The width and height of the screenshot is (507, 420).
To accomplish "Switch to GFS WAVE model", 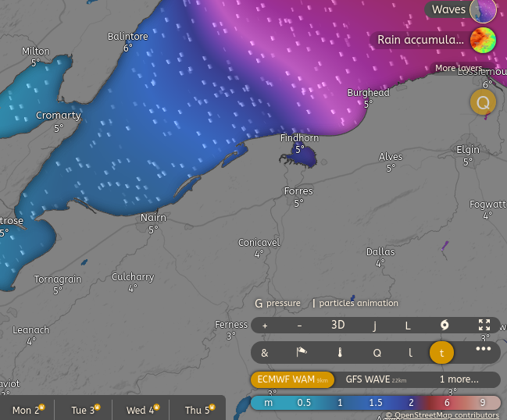I will click(377, 379).
